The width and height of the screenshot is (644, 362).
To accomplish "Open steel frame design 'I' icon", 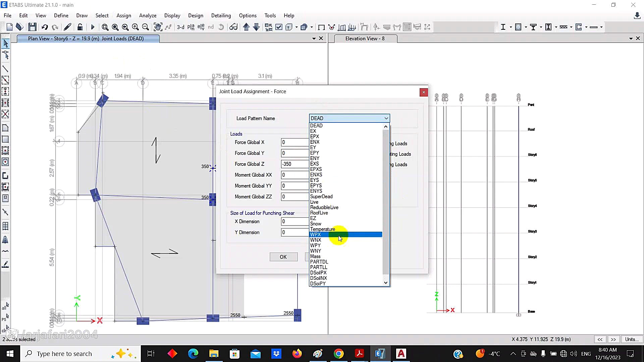I will 503,27.
